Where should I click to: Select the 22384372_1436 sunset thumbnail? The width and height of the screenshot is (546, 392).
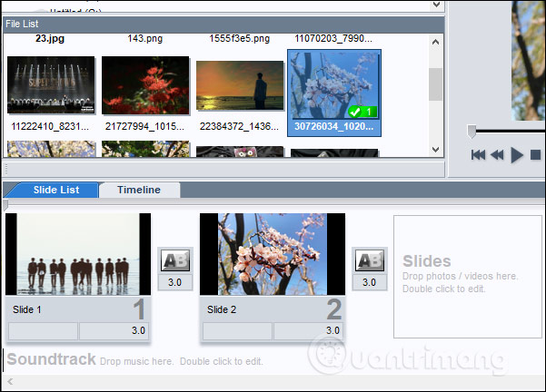coord(240,85)
